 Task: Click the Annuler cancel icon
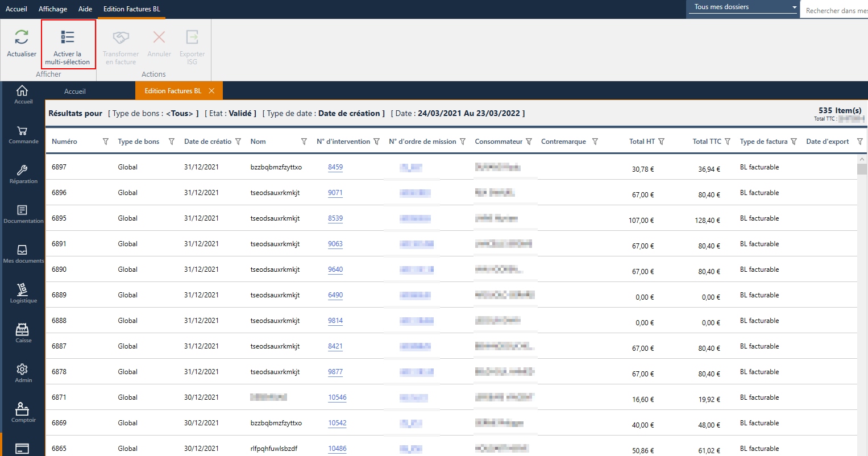(159, 38)
